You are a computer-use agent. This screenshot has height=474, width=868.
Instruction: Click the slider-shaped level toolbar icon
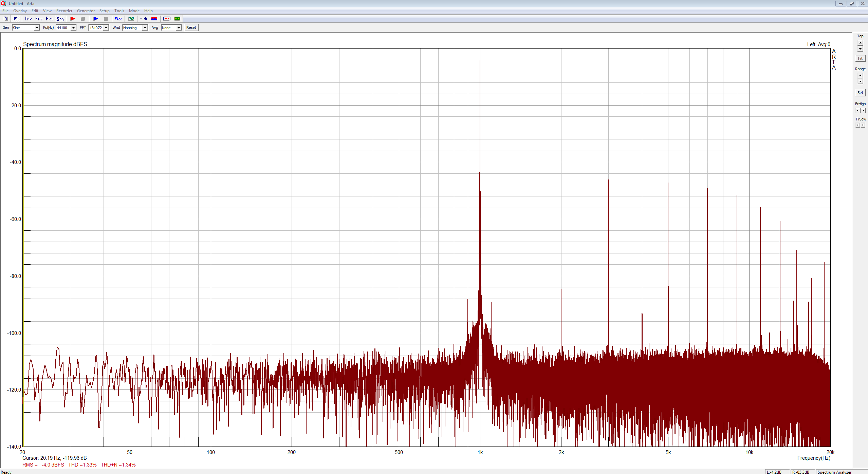pyautogui.click(x=144, y=19)
